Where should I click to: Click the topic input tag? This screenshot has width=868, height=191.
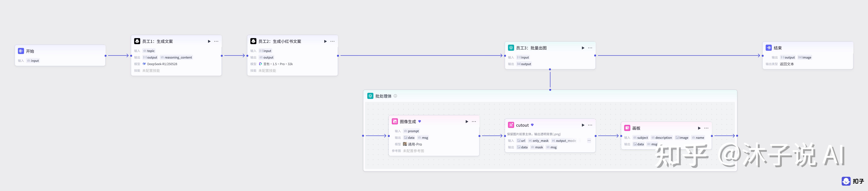(x=149, y=51)
